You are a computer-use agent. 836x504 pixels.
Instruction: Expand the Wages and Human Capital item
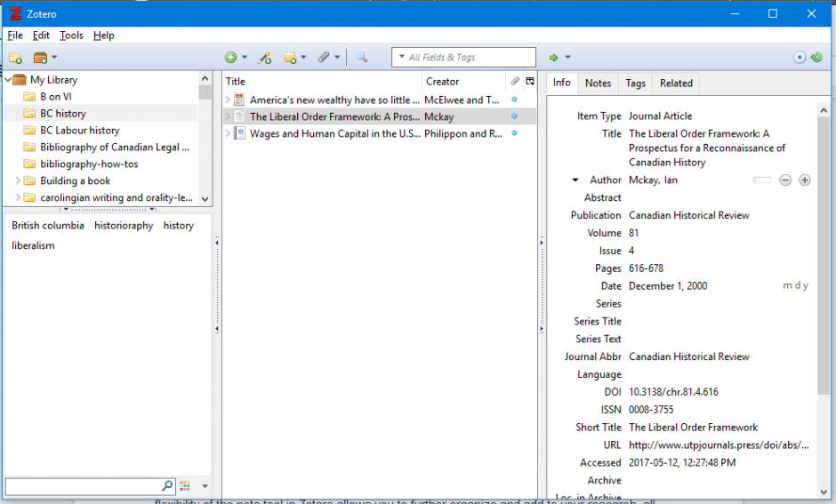coord(229,133)
